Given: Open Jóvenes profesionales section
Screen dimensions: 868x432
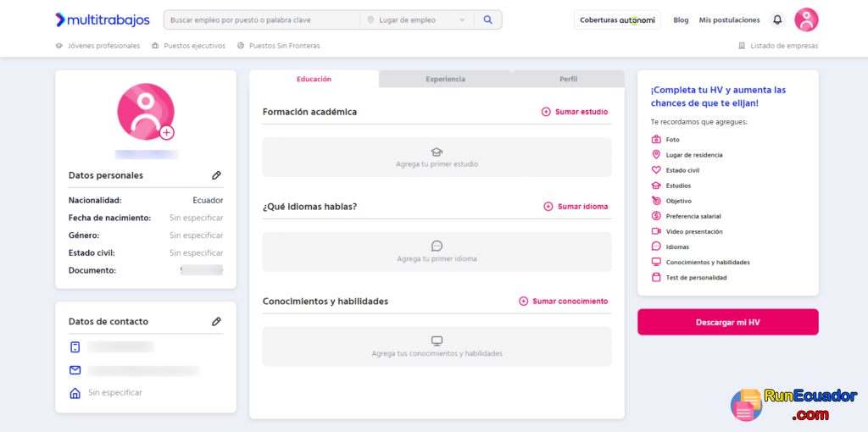Looking at the screenshot, I should coord(98,46).
